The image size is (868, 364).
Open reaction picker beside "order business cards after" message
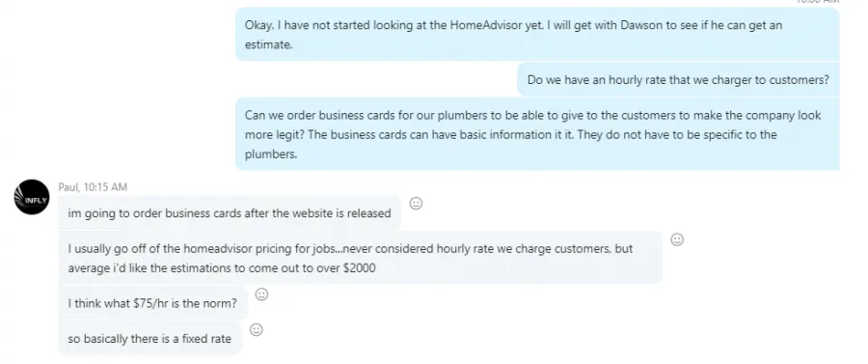coord(416,204)
